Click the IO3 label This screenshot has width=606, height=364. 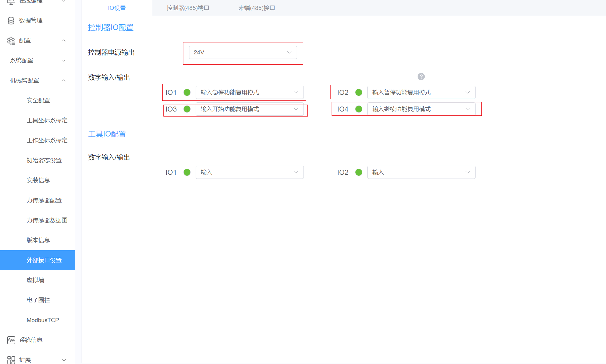click(171, 109)
